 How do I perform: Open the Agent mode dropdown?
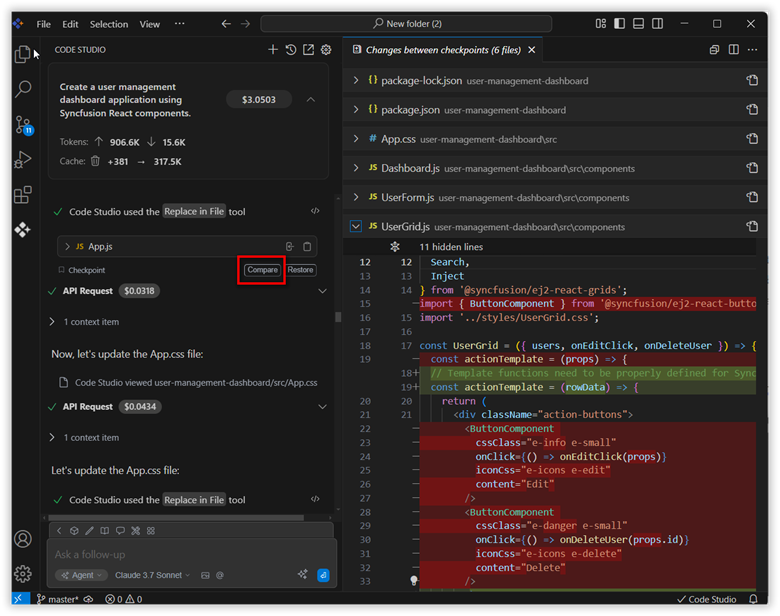click(81, 575)
